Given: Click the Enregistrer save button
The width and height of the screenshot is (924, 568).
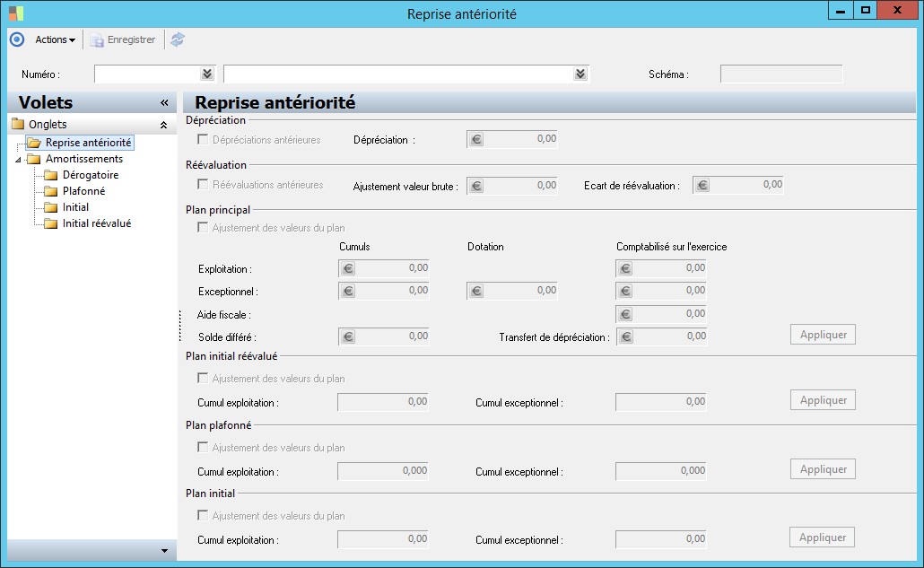Looking at the screenshot, I should click(123, 39).
